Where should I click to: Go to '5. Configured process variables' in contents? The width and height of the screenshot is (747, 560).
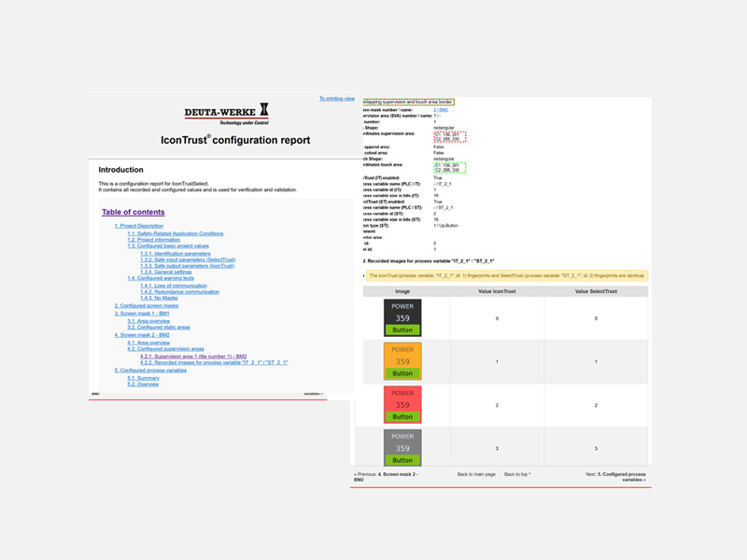150,370
